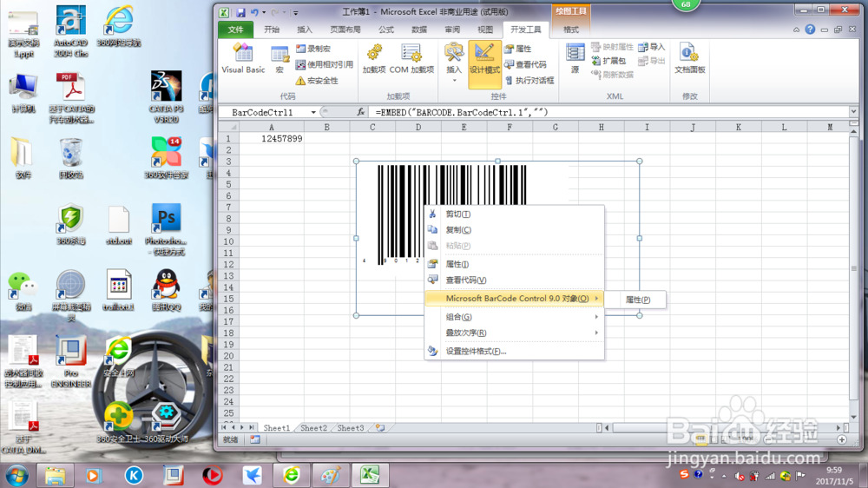This screenshot has height=488, width=868.
Task: Open Photoshop desktop shortcut
Action: (166, 230)
